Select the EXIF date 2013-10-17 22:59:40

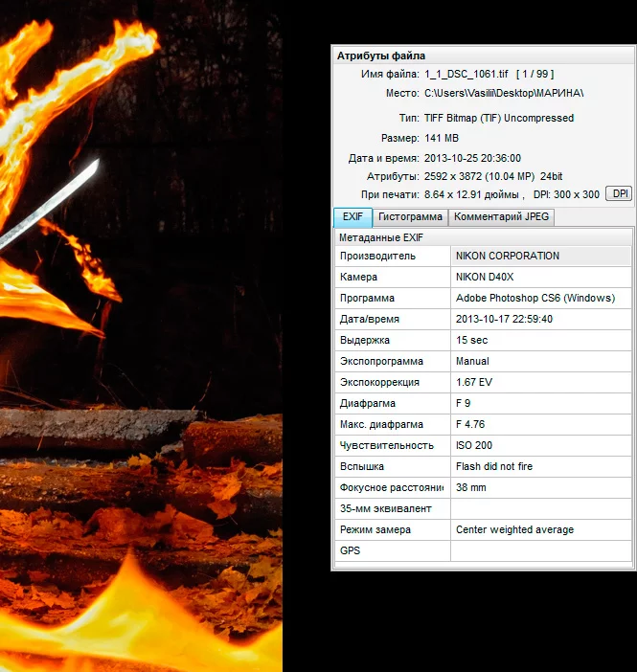[504, 320]
